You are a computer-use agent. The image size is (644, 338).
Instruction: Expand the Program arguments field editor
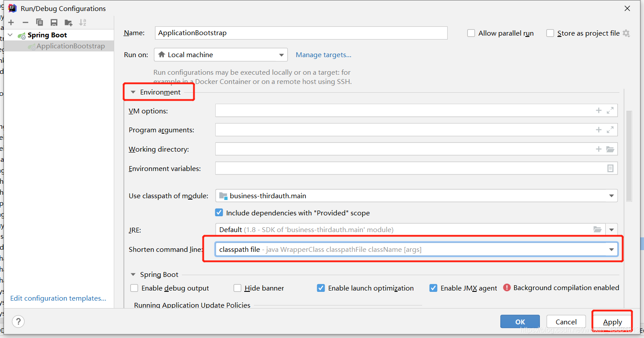click(610, 130)
